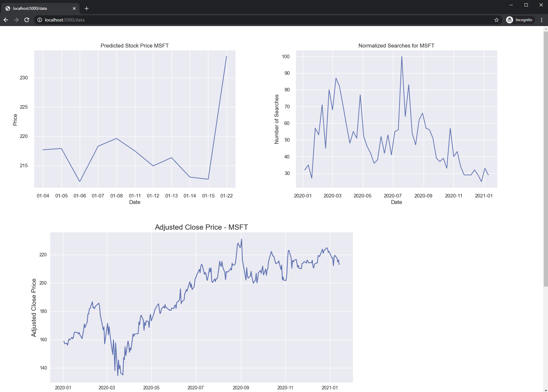The image size is (548, 392).
Task: Click the Adjusted Close Price y-axis label
Action: pyautogui.click(x=34, y=307)
